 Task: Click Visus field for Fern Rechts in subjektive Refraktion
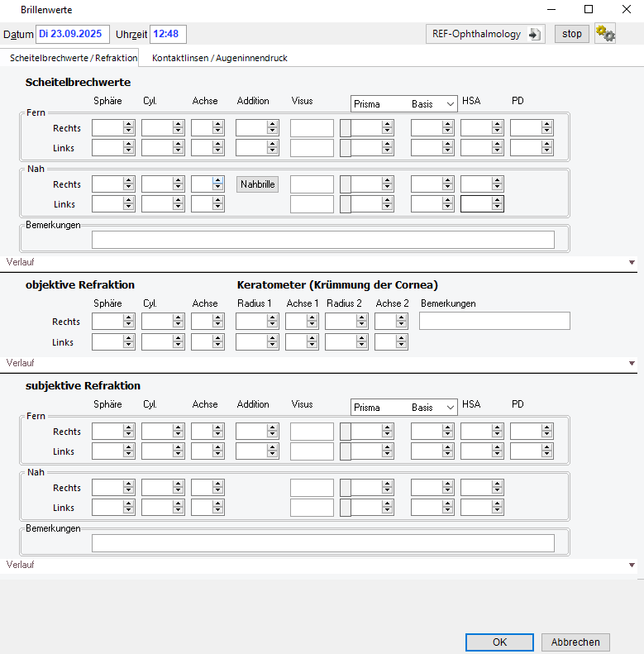point(312,432)
